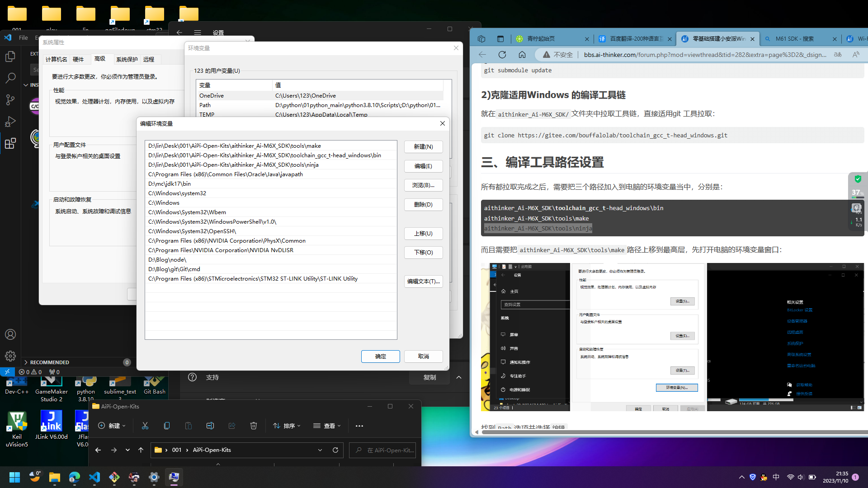
Task: Go up one folder in file explorer
Action: (x=141, y=450)
